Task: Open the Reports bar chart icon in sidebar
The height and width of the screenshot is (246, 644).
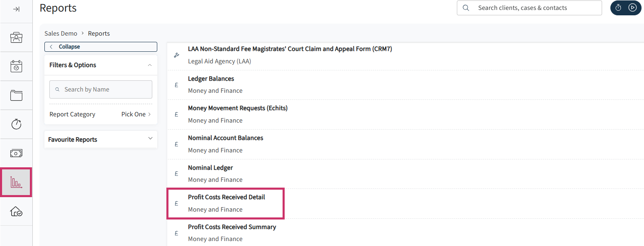Action: 16,182
